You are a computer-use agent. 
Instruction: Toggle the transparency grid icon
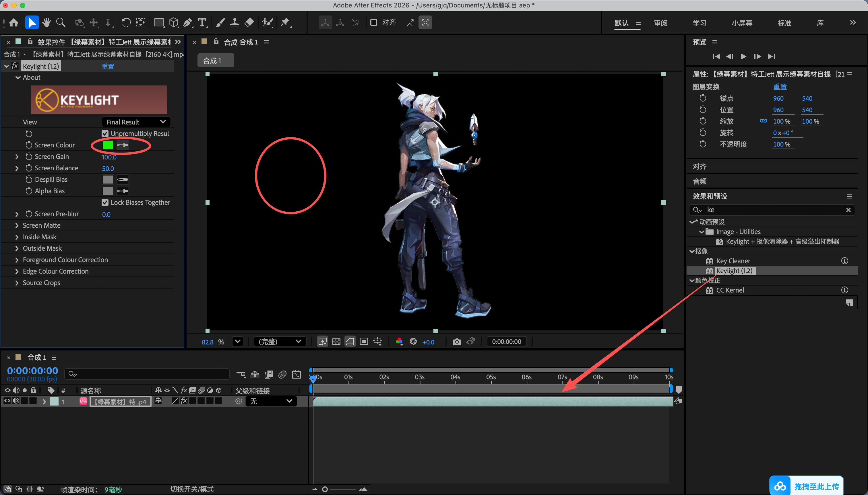(x=336, y=342)
